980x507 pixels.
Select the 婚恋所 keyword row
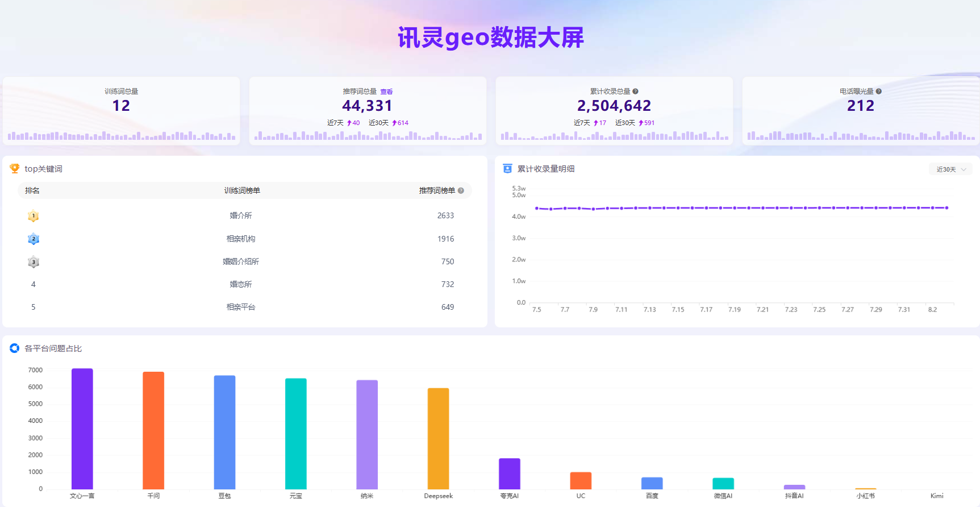245,284
